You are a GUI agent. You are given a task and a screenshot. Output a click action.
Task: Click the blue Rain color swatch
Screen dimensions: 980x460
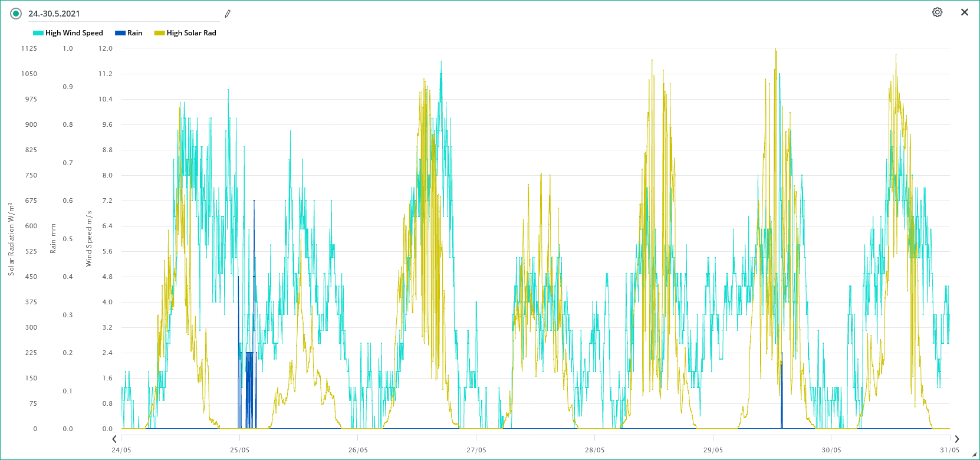[120, 33]
